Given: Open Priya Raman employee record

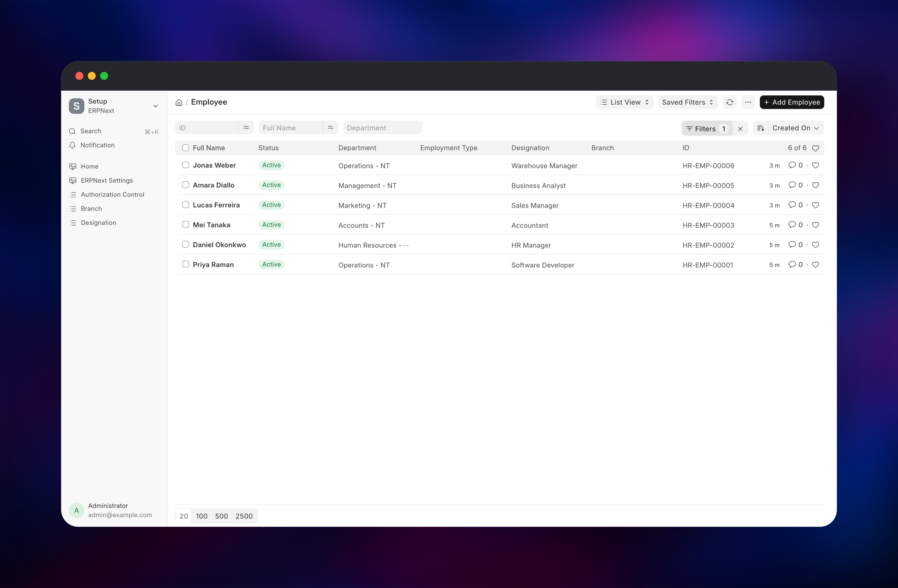Looking at the screenshot, I should click(x=213, y=265).
